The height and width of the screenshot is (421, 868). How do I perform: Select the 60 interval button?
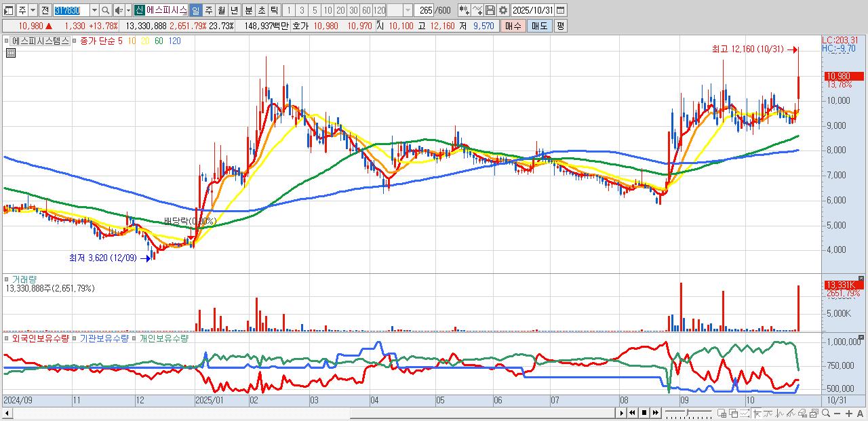pyautogui.click(x=366, y=10)
